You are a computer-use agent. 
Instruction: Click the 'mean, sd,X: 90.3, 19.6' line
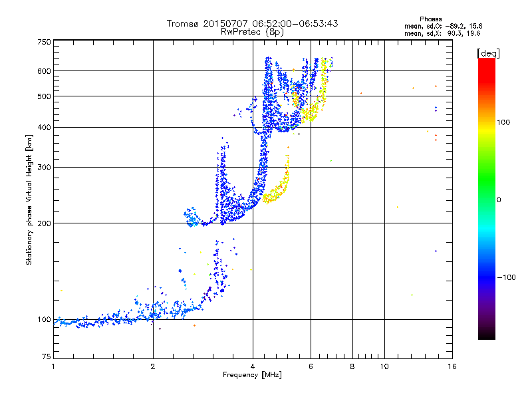[442, 33]
